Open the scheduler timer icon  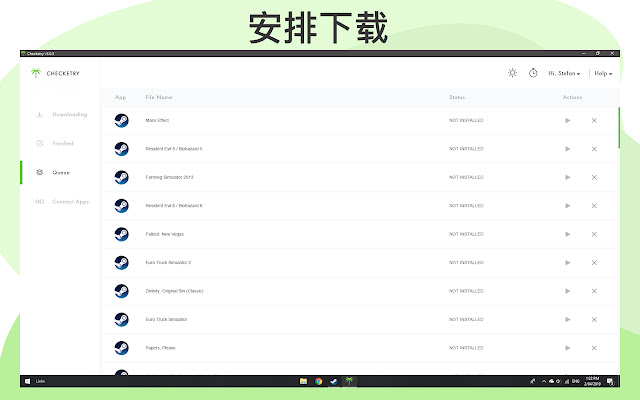533,73
